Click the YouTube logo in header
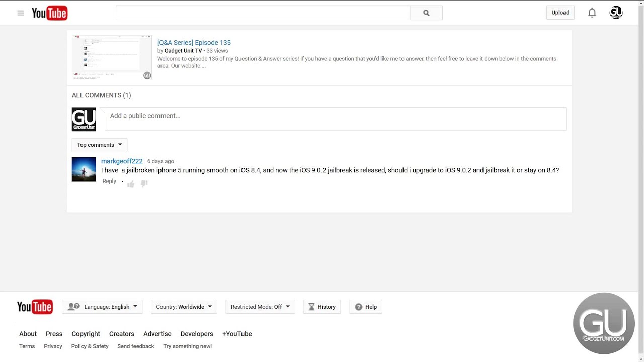644x362 pixels. click(50, 13)
